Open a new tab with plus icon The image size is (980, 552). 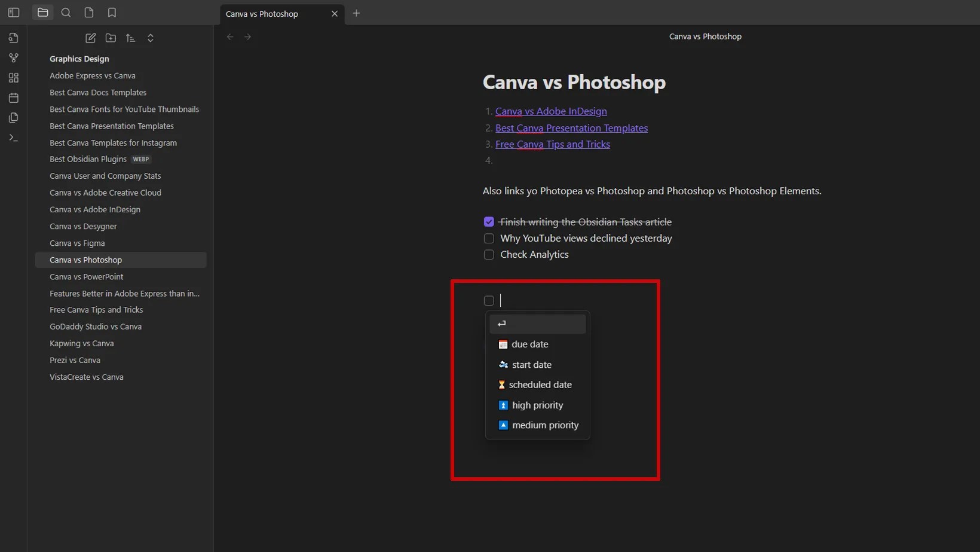point(357,13)
